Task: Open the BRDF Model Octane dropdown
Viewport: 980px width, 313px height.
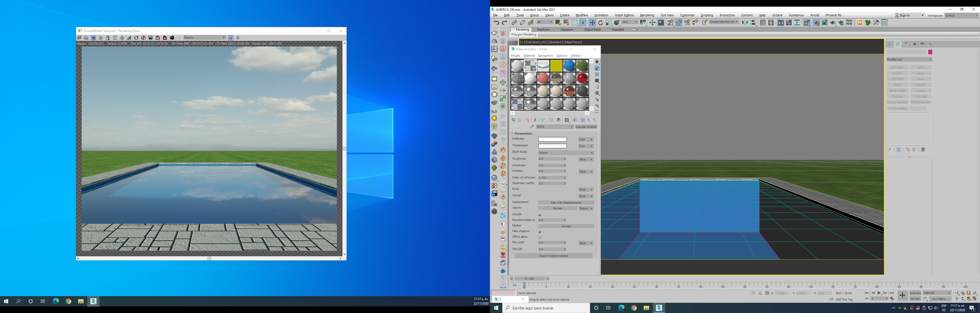Action: [566, 153]
